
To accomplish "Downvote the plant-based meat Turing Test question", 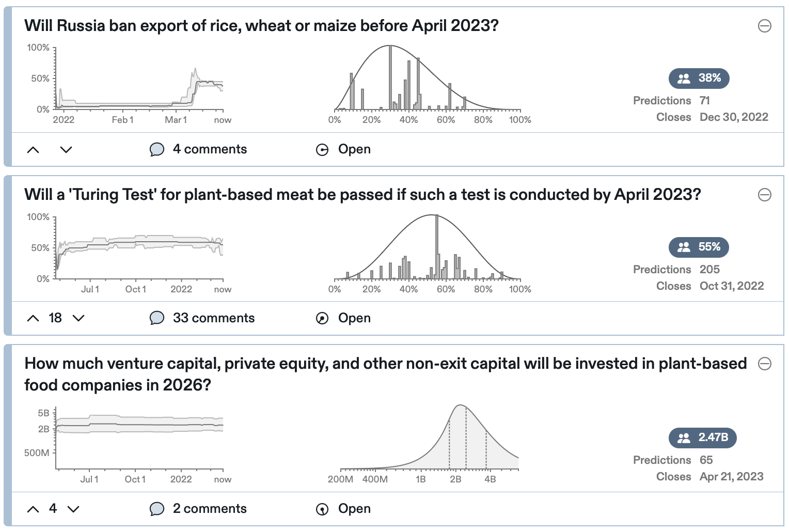I will click(78, 318).
